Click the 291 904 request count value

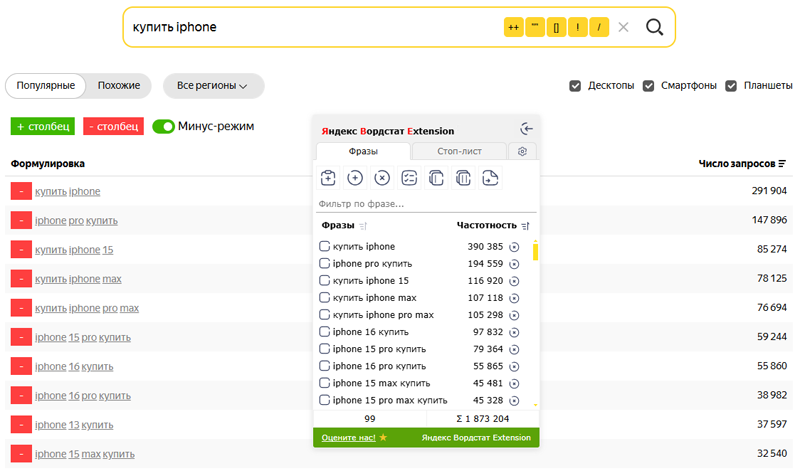769,191
